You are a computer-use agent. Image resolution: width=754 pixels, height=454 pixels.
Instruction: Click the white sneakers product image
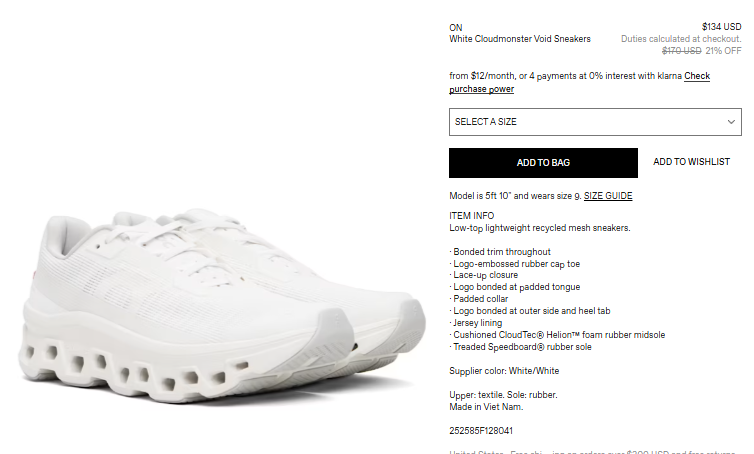coord(221,303)
